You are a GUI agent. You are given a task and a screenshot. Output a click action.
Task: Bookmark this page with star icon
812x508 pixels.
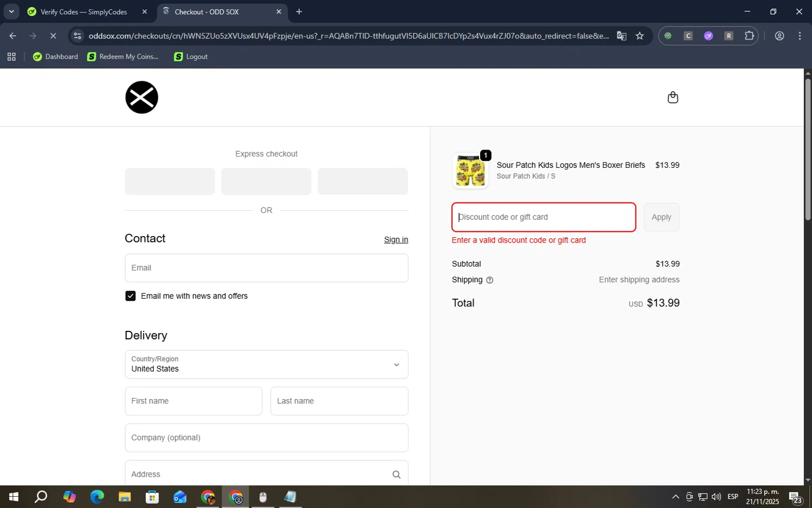click(x=640, y=36)
